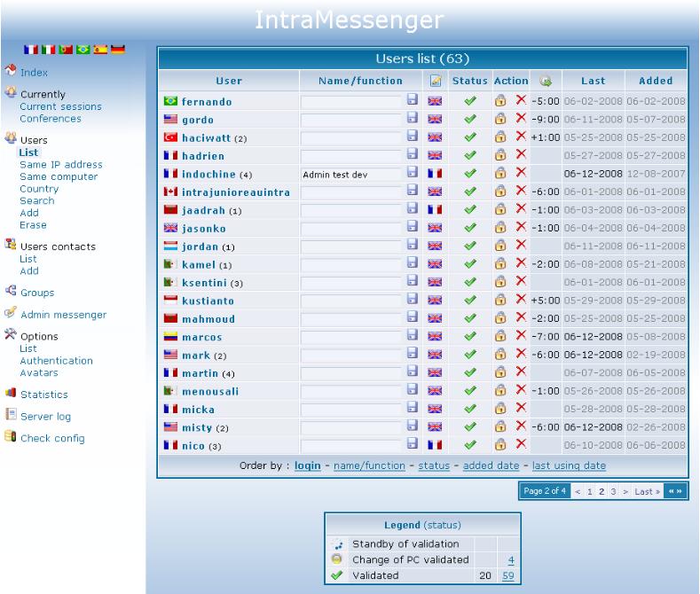Click green check status for kamel
700x594 pixels.
point(470,263)
